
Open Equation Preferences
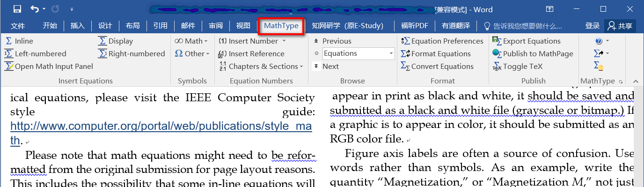pyautogui.click(x=442, y=41)
